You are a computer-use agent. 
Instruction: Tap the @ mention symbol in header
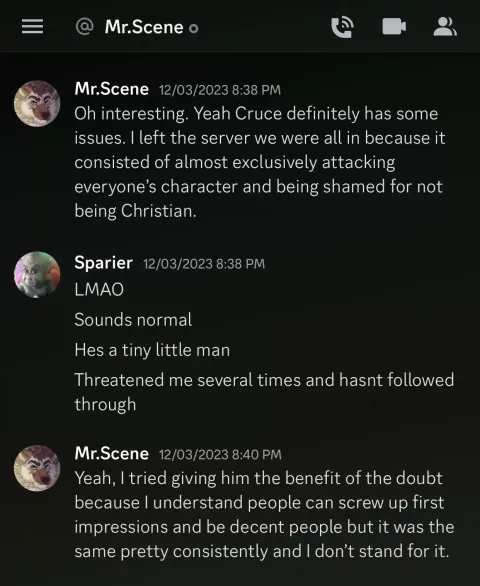point(84,27)
